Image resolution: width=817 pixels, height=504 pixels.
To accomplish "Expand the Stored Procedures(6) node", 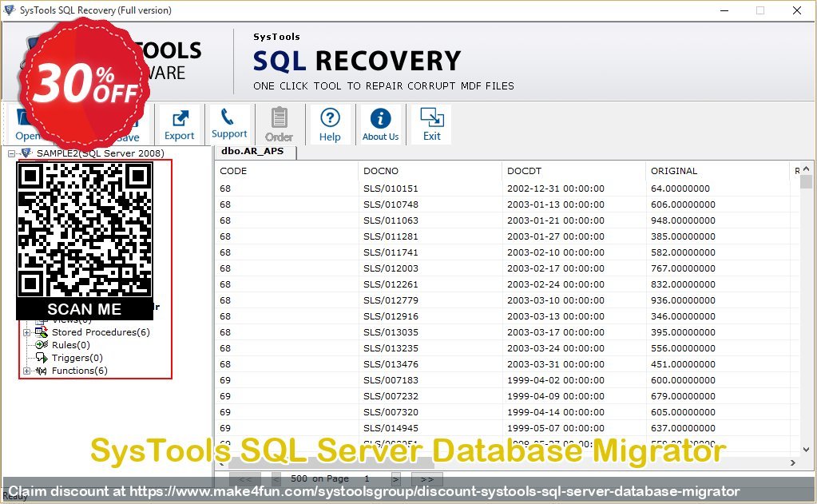I will [x=26, y=332].
